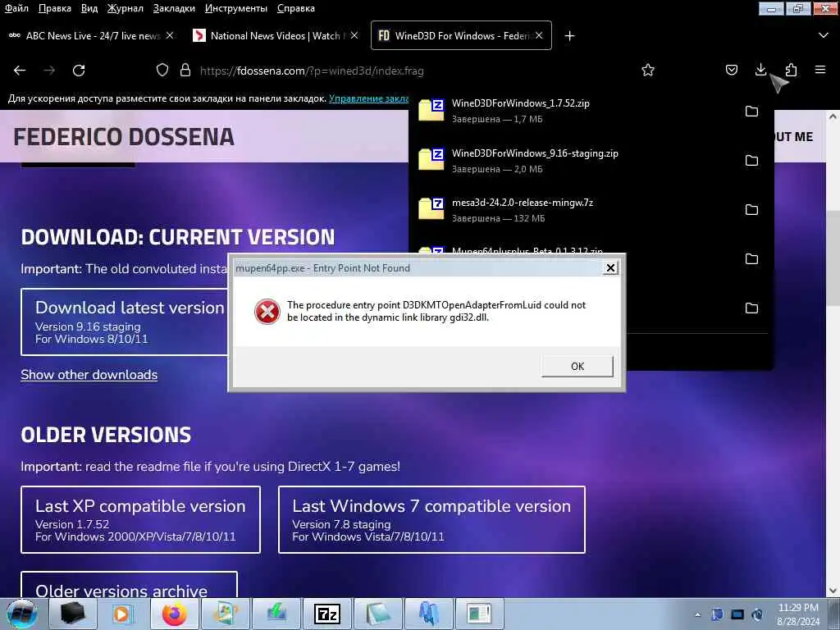This screenshot has height=630, width=840.
Task: Click the Download latest version button
Action: [x=126, y=322]
